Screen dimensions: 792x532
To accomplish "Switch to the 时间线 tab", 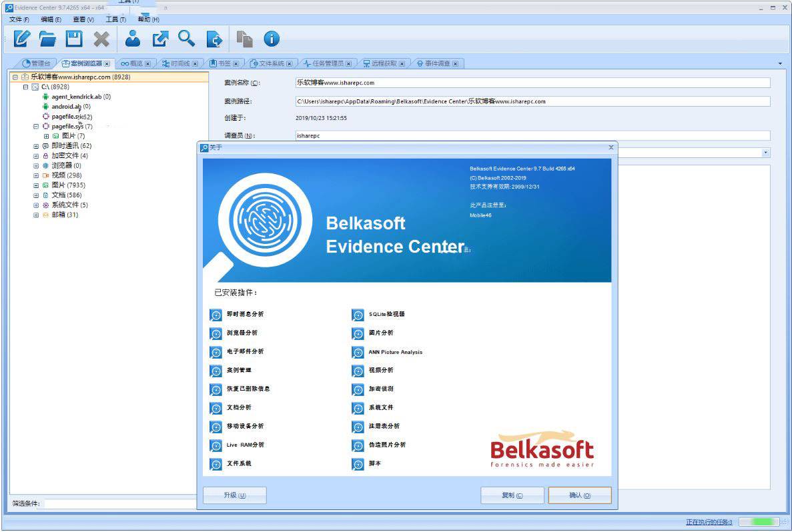I will [x=179, y=63].
